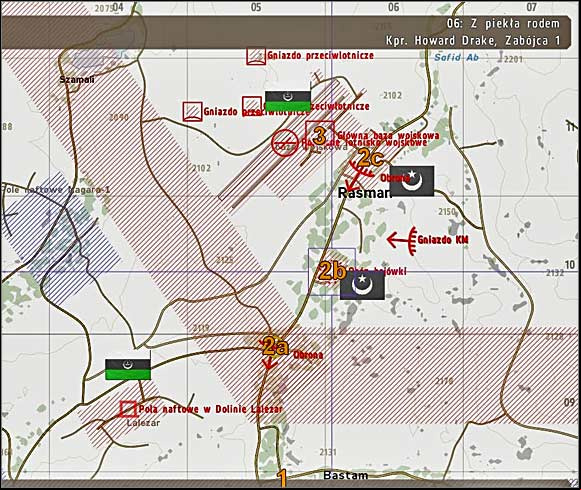Select the crescent flag near marker 2b

click(x=362, y=285)
